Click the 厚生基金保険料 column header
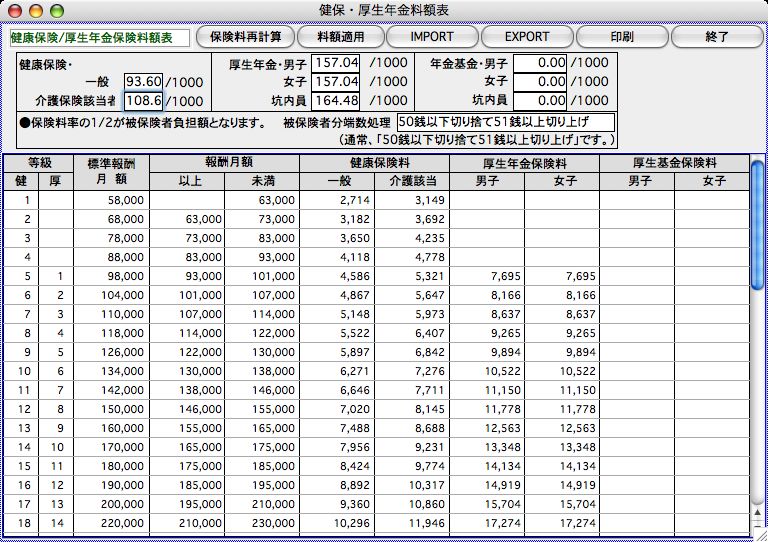The image size is (768, 542). click(x=674, y=163)
